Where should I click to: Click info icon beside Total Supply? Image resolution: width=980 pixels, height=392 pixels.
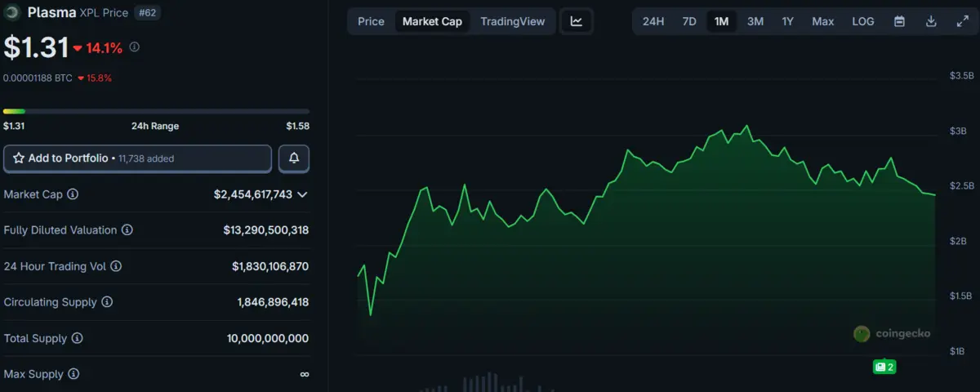click(76, 338)
